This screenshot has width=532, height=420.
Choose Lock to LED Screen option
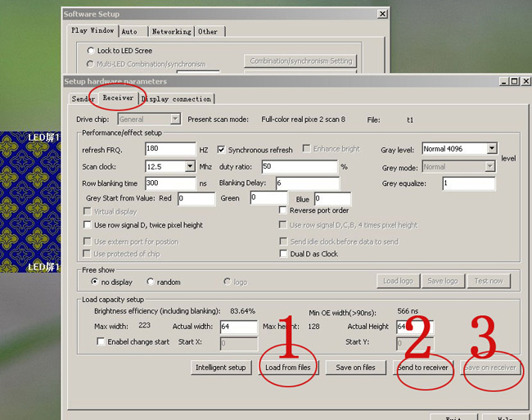coord(91,51)
